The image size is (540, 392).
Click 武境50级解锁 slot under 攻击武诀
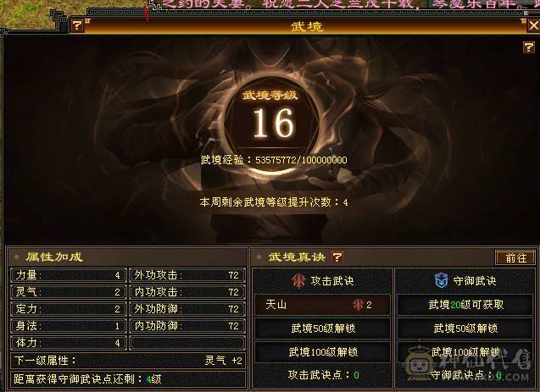pos(323,329)
